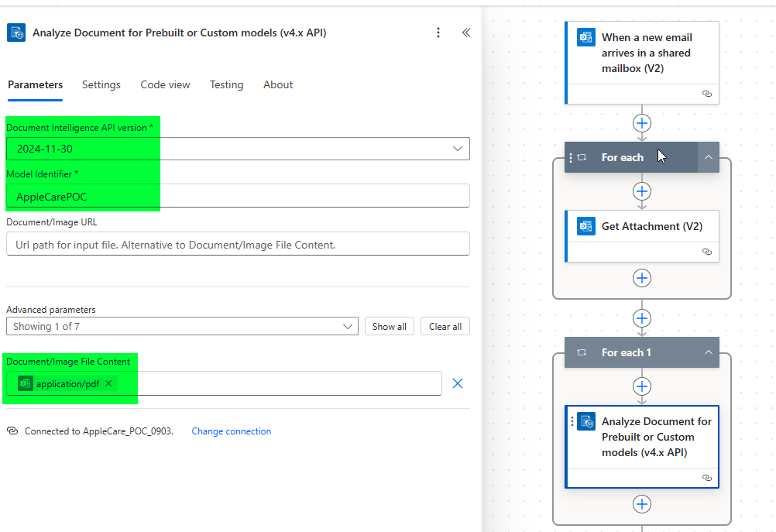Expand Advanced parameters Showing 1 of 7 dropdown
The image size is (776, 532).
point(182,326)
